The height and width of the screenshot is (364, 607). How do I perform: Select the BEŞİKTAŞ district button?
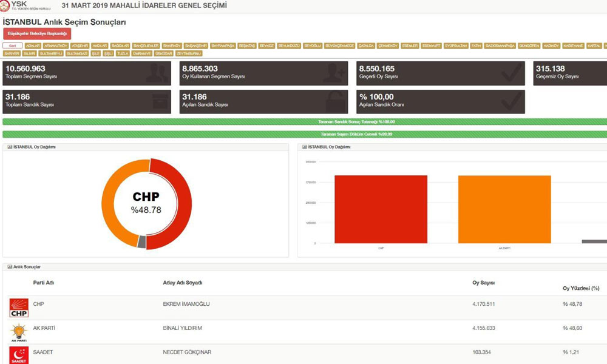click(x=247, y=45)
